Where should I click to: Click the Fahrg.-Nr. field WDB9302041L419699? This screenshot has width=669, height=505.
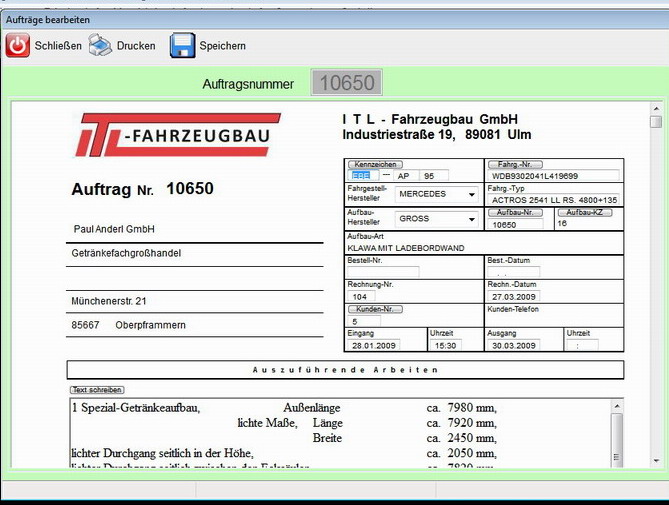[553, 176]
